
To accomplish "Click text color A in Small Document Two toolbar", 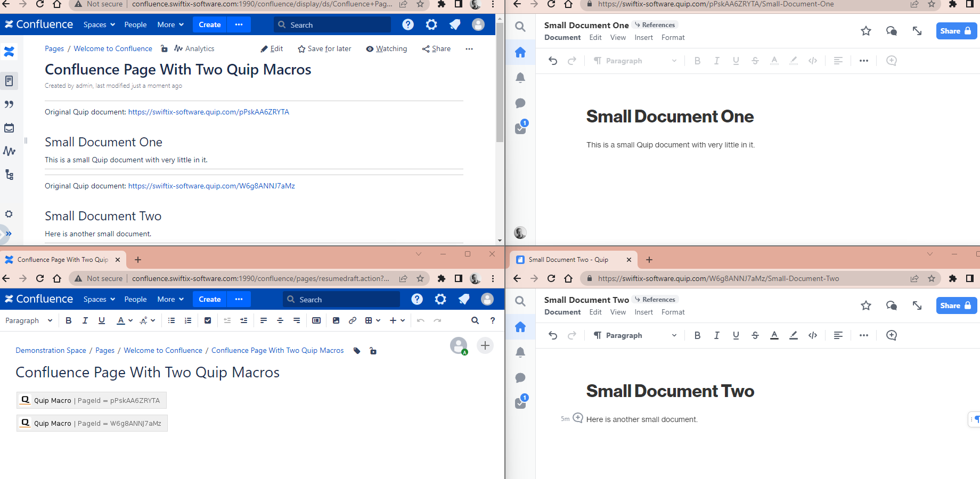I will point(774,335).
